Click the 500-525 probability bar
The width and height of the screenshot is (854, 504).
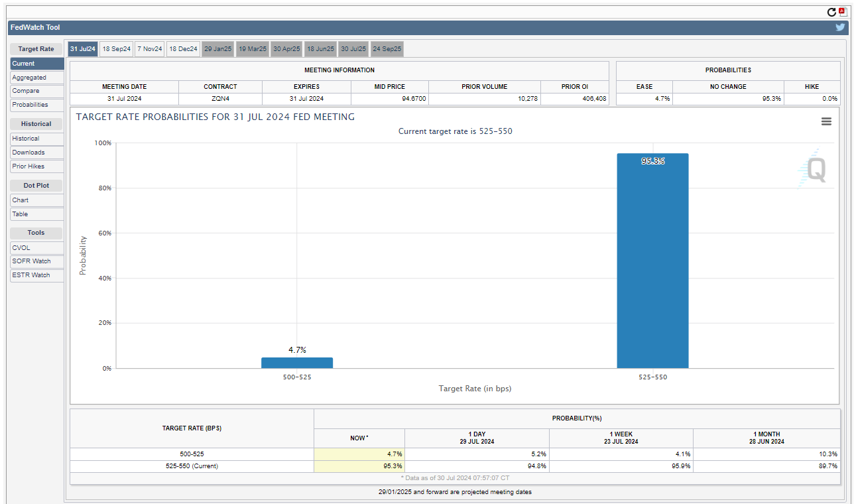pos(297,363)
